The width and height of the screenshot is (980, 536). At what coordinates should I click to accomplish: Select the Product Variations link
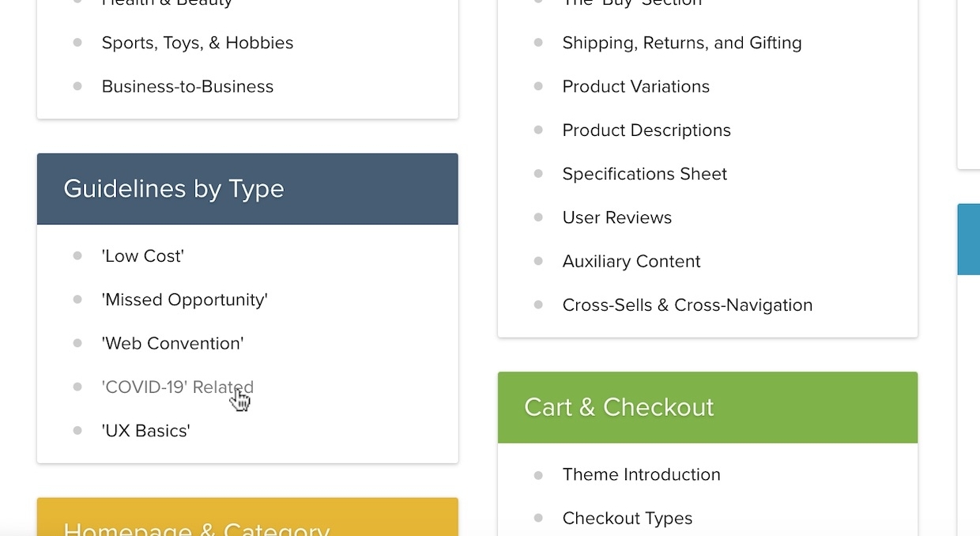(636, 87)
